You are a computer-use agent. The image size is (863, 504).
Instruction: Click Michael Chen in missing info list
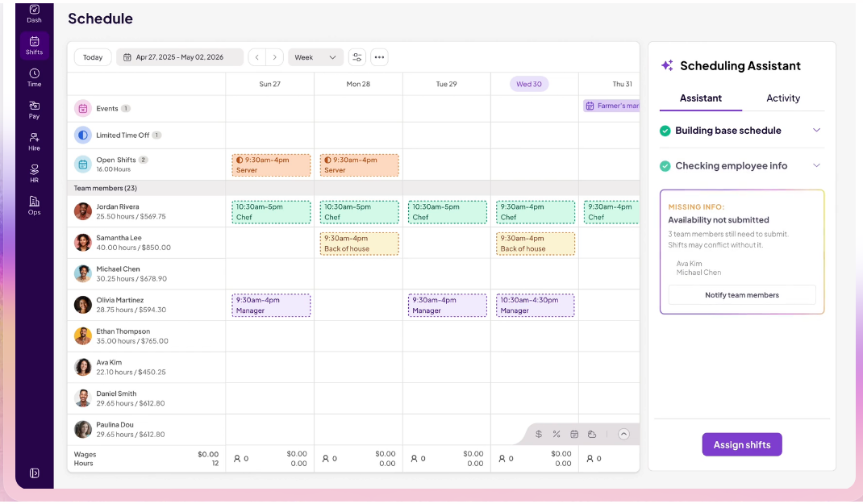(698, 273)
